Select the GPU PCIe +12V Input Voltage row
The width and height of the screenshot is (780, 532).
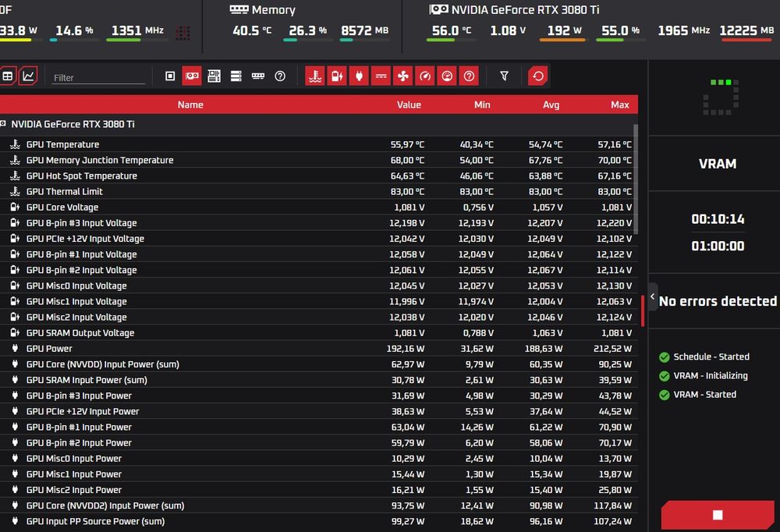[318, 239]
